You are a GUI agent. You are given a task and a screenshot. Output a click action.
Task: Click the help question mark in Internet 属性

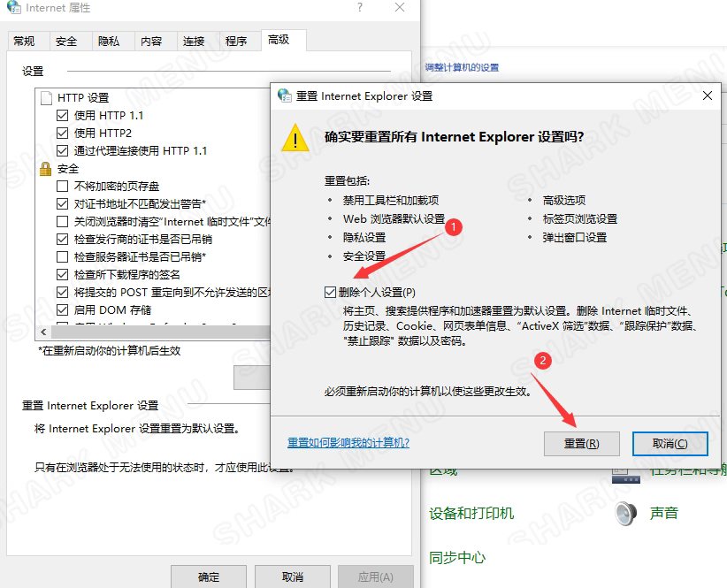coord(360,7)
